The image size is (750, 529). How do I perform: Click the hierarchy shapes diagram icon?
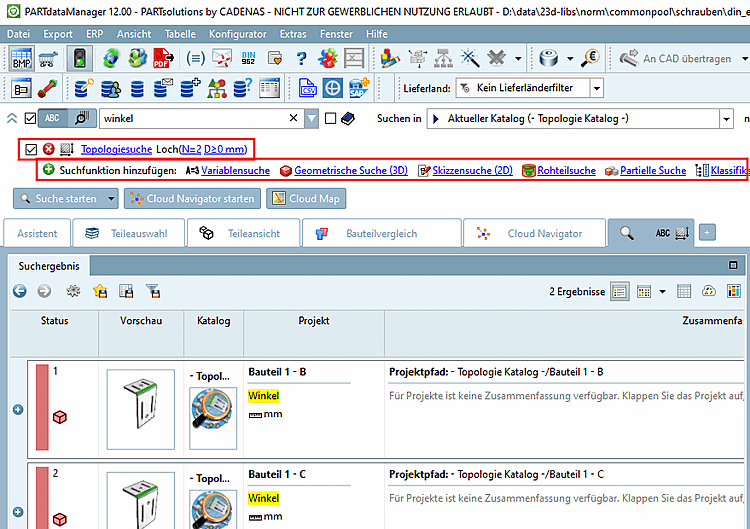point(217,88)
